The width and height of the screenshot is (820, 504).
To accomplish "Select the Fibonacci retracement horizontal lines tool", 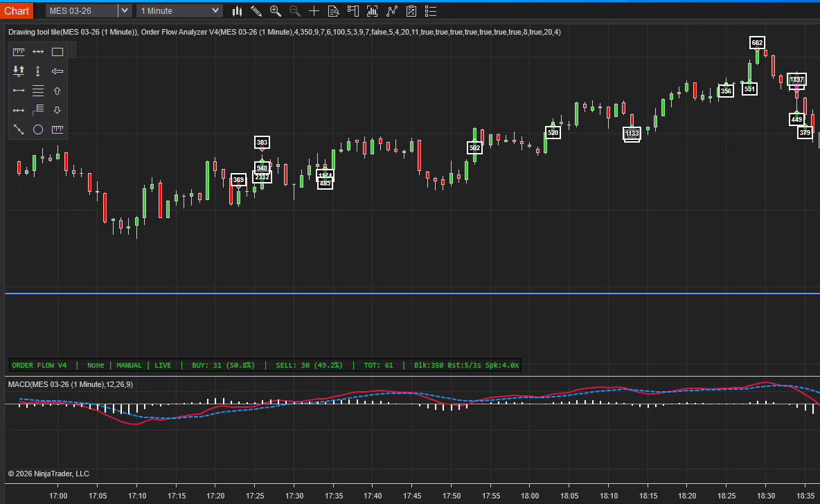I will click(38, 91).
